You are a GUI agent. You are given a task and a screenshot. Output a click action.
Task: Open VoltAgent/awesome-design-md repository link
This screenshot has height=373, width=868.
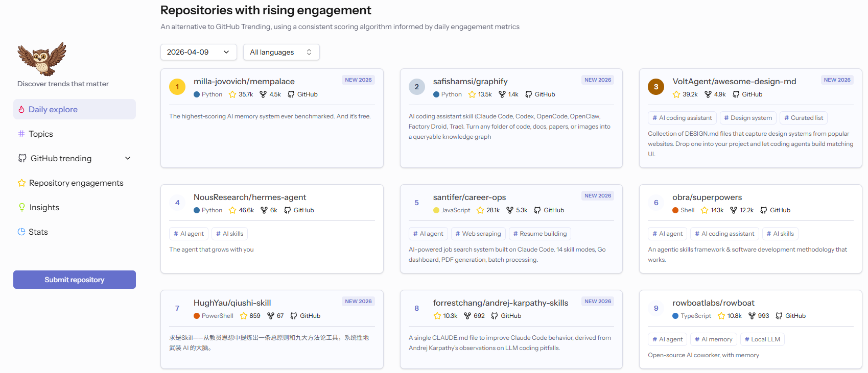tap(734, 81)
